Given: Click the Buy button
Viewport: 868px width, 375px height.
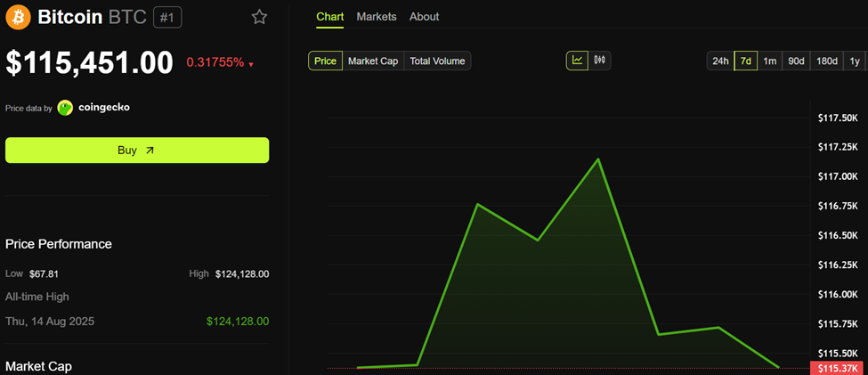Looking at the screenshot, I should [137, 151].
